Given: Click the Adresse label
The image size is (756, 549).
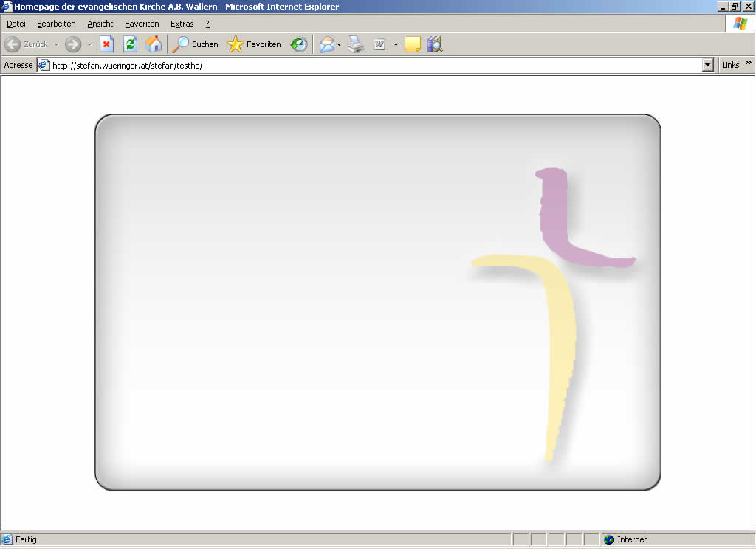Looking at the screenshot, I should (18, 65).
